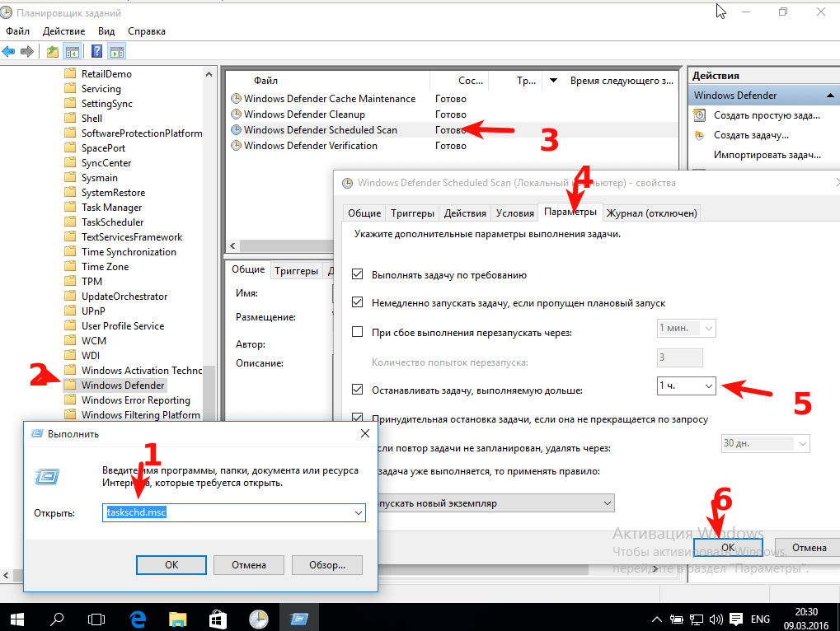Expand the 'Открыть' combo box in Run dialog

click(x=359, y=512)
